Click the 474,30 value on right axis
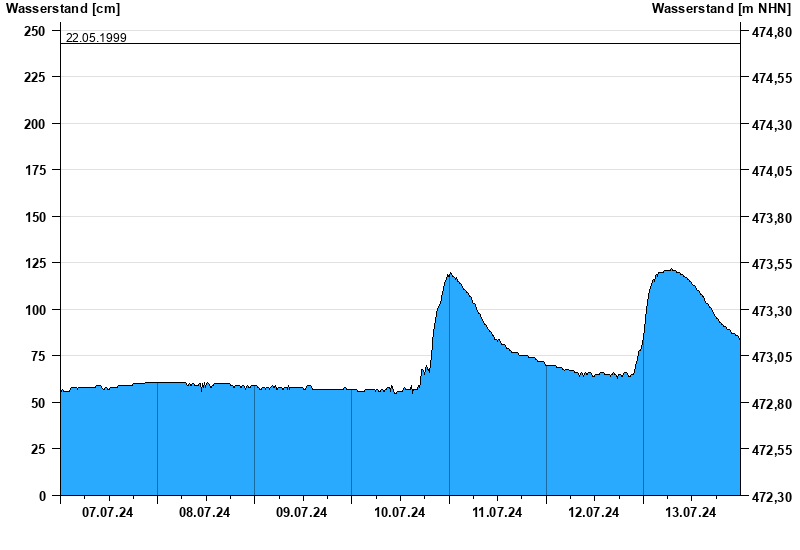This screenshot has width=800, height=550. pyautogui.click(x=772, y=125)
